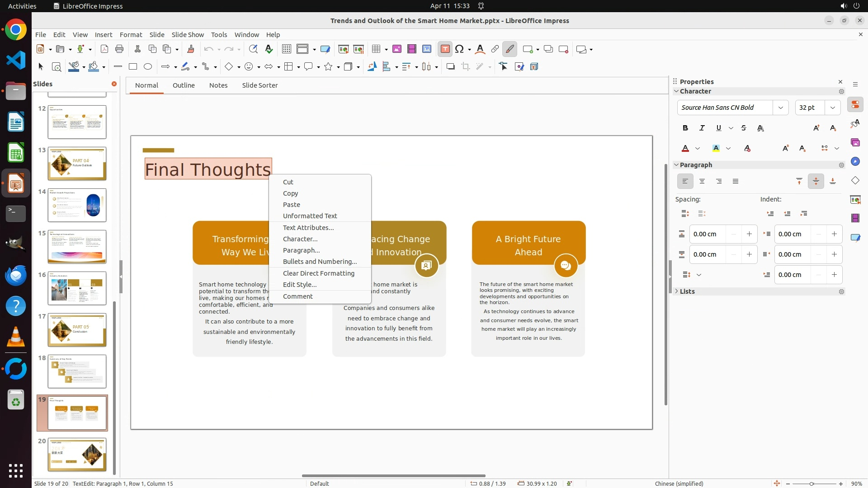The width and height of the screenshot is (868, 488).
Task: Click the Display Grid toolbar icon
Action: tap(286, 49)
